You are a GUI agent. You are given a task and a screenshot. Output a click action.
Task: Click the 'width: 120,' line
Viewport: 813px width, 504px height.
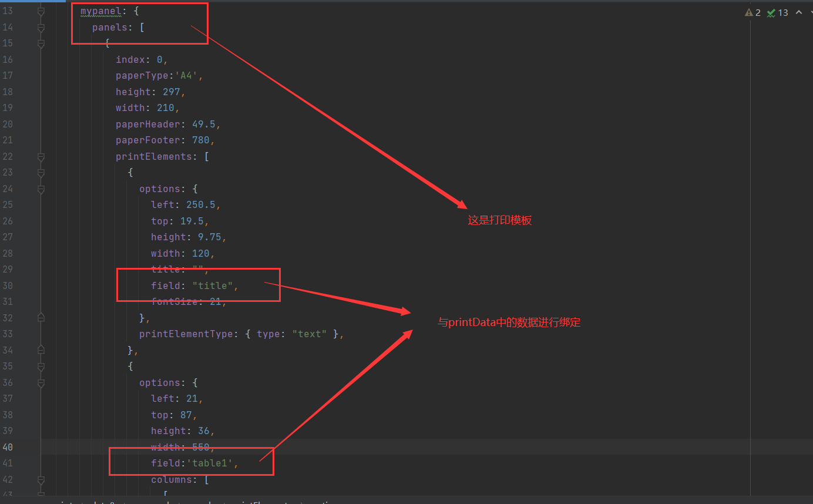coord(183,253)
